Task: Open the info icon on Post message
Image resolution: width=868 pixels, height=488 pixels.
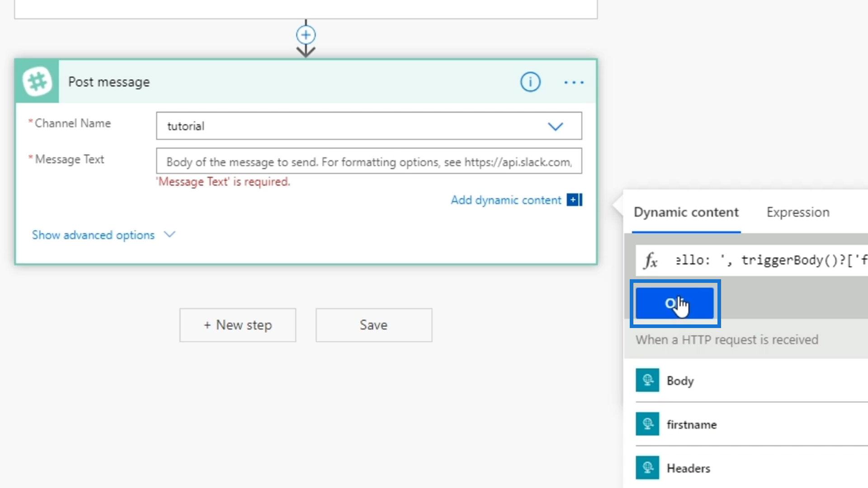Action: tap(530, 82)
